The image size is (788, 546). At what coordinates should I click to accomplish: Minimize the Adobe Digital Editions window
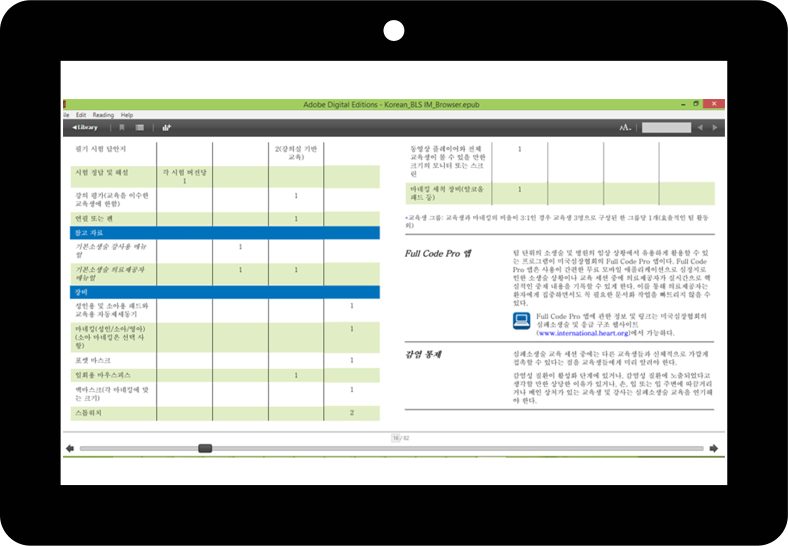coord(683,105)
